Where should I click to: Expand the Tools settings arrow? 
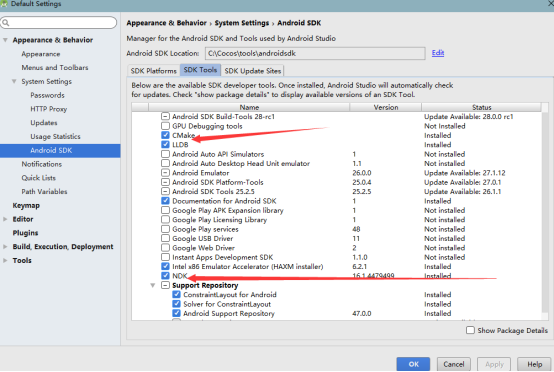pos(5,260)
